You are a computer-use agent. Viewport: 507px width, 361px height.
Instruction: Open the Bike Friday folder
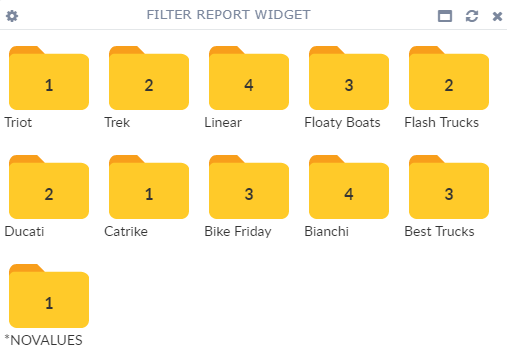(249, 187)
